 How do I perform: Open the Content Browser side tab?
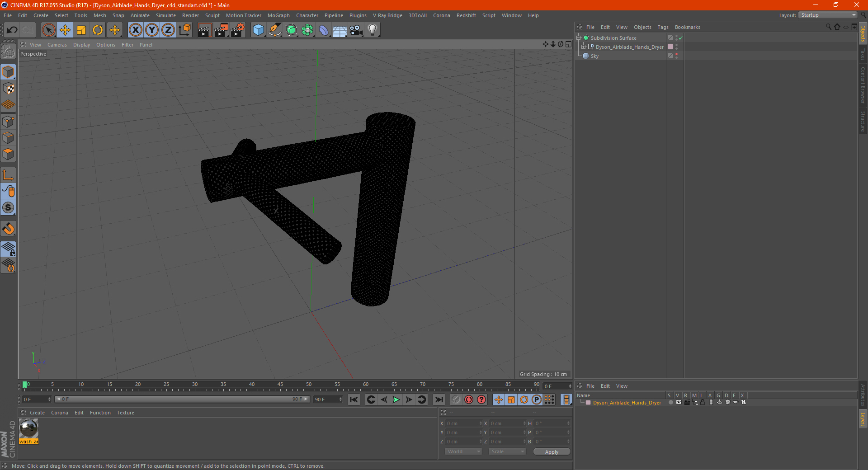pos(863,85)
